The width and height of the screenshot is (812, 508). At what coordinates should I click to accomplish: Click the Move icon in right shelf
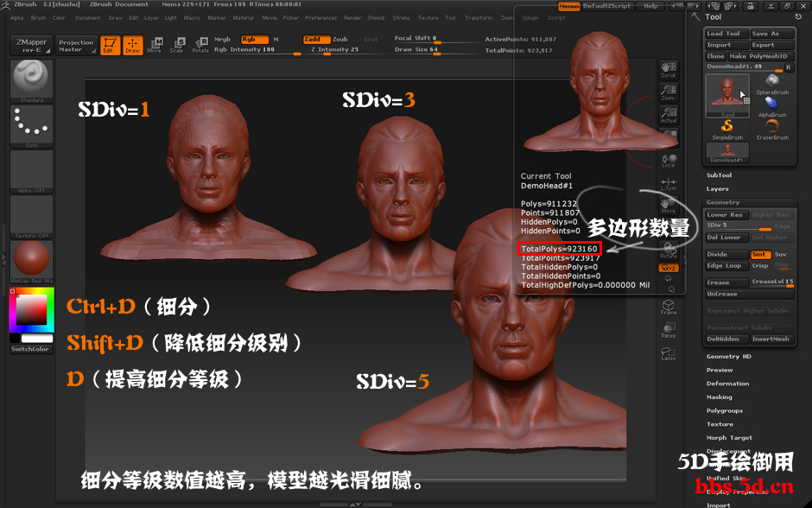669,206
